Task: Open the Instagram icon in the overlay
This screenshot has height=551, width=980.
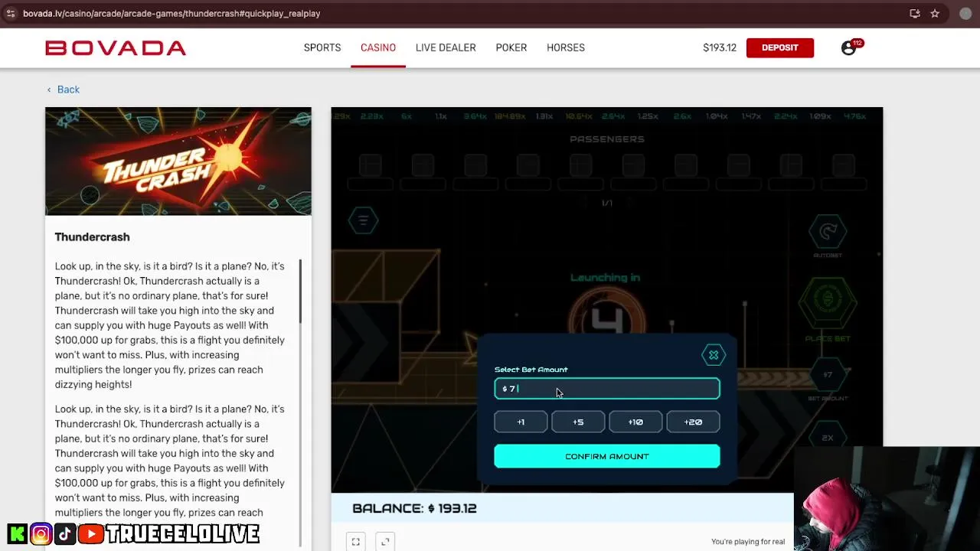Action: point(41,533)
